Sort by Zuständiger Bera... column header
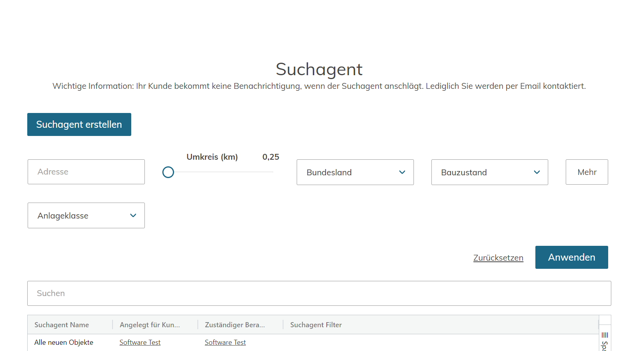The height and width of the screenshot is (351, 644). pyautogui.click(x=235, y=325)
